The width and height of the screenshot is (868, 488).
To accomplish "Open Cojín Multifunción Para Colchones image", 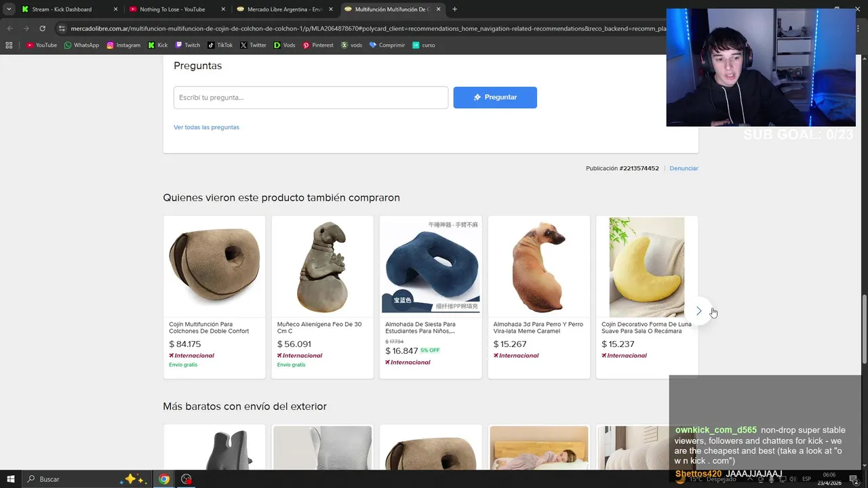I will click(214, 266).
